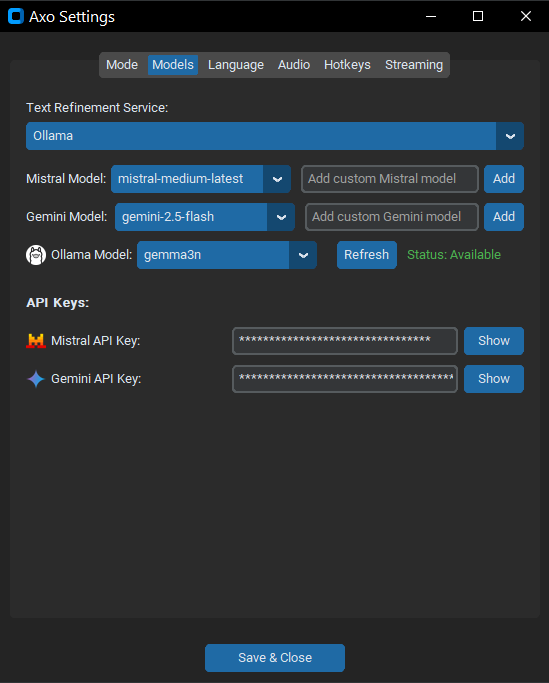Screen dimensions: 549x683
Task: Click the Mistral API Key label
Action: (95, 341)
